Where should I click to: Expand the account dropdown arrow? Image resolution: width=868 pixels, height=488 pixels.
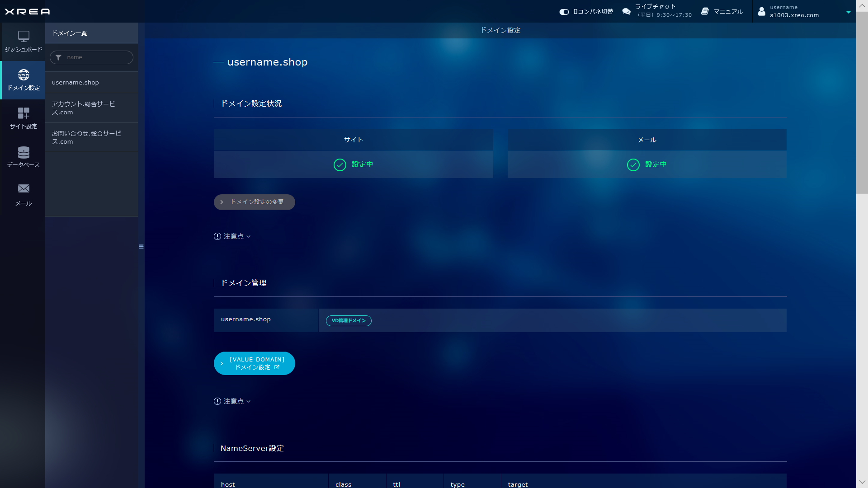(x=848, y=12)
